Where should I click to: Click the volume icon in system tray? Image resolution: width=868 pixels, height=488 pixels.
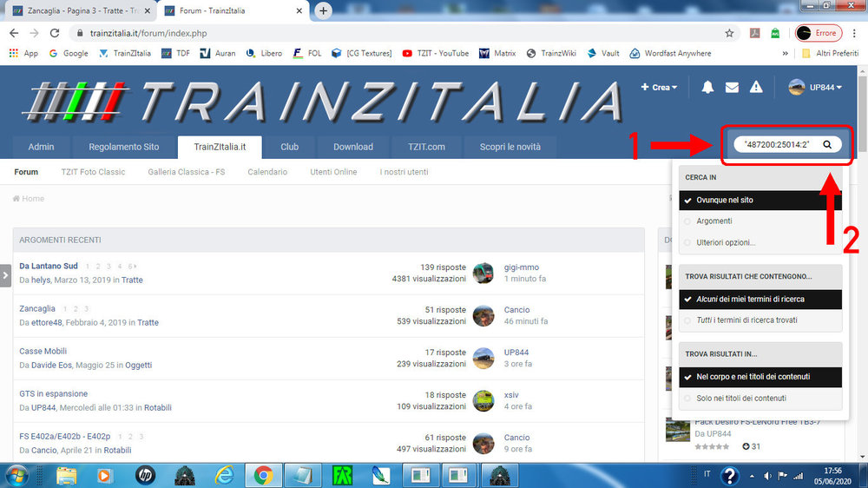pyautogui.click(x=767, y=476)
